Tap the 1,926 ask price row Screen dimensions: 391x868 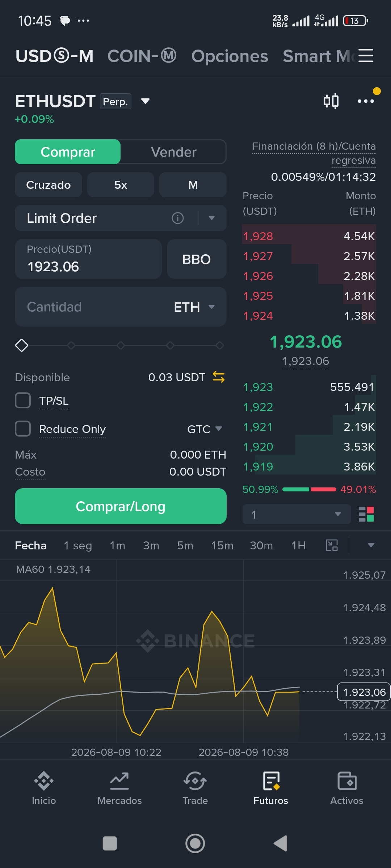[x=309, y=276]
